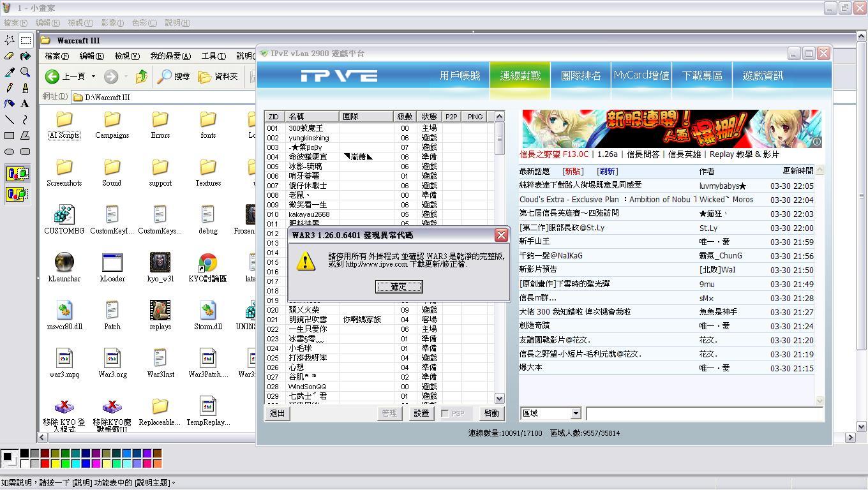Open the Back button history dropdown arrow

93,77
